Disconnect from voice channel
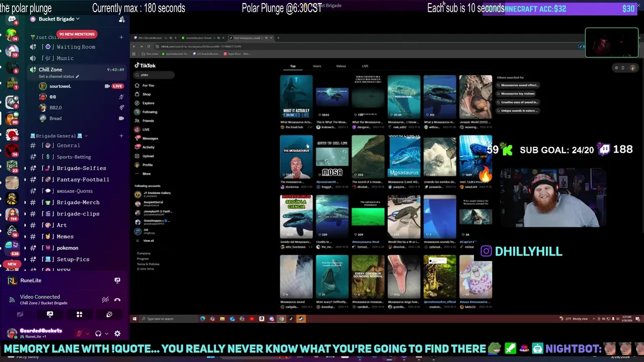The image size is (644, 362). pyautogui.click(x=117, y=300)
